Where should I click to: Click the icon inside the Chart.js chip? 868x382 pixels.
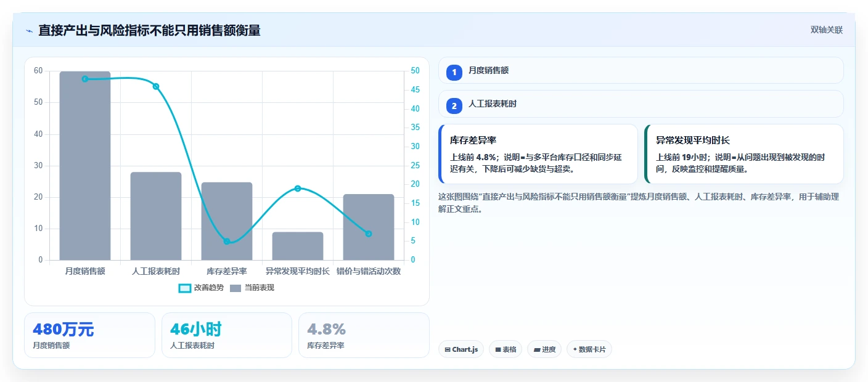(x=448, y=349)
